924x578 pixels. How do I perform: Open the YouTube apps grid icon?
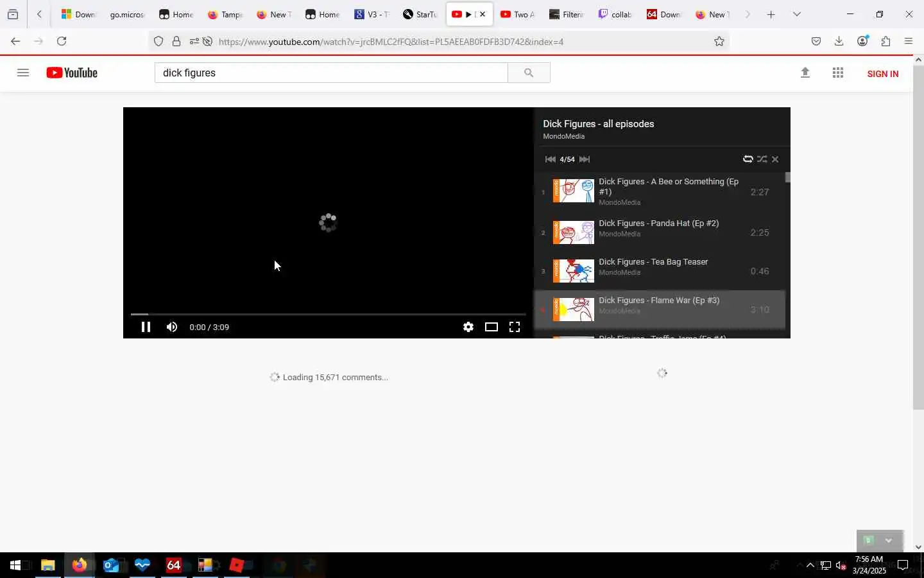(837, 73)
